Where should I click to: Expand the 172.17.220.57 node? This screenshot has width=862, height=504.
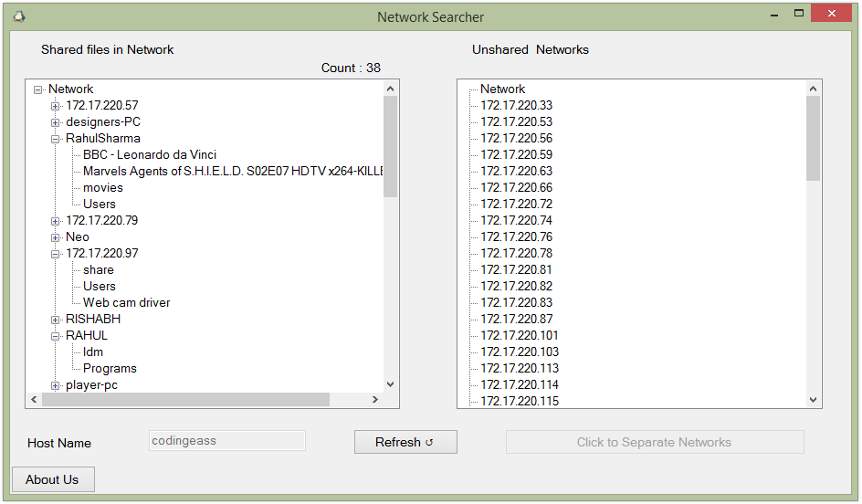[x=55, y=106]
